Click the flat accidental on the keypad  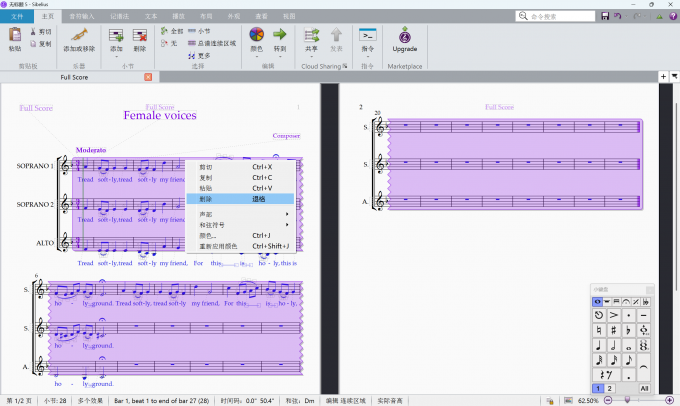click(x=628, y=330)
